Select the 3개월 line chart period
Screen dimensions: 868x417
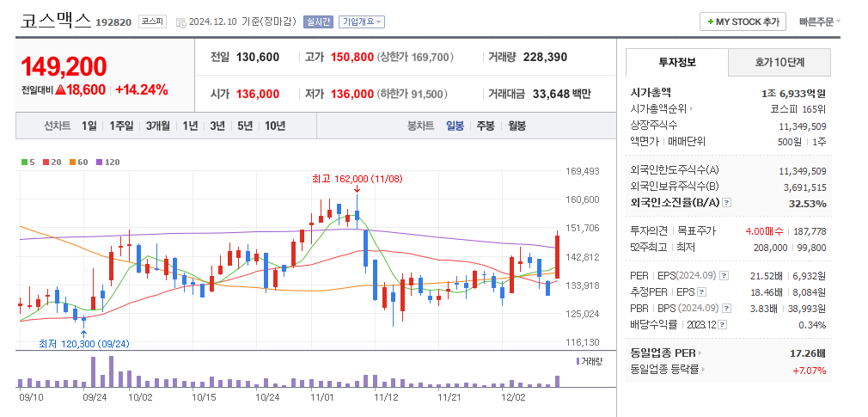158,126
